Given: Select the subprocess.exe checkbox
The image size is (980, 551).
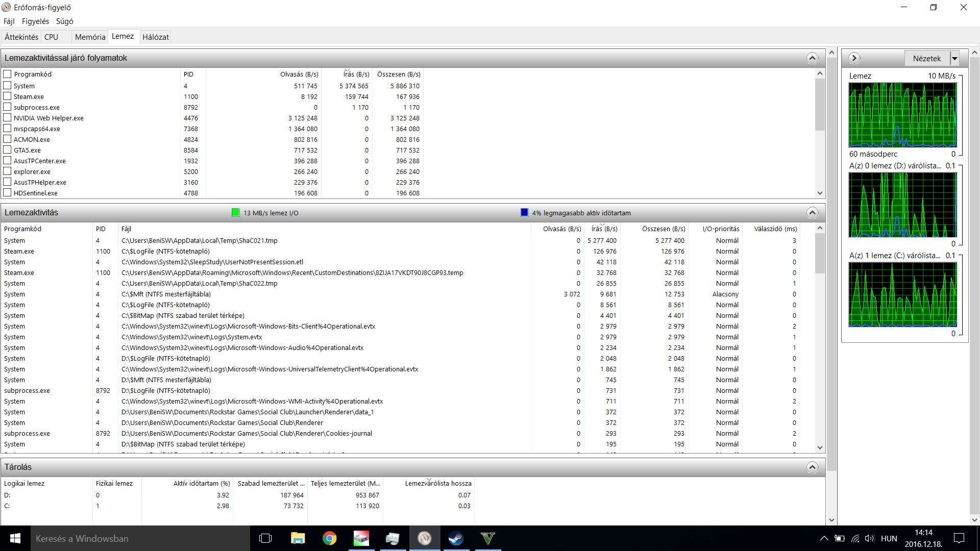Looking at the screenshot, I should (7, 107).
